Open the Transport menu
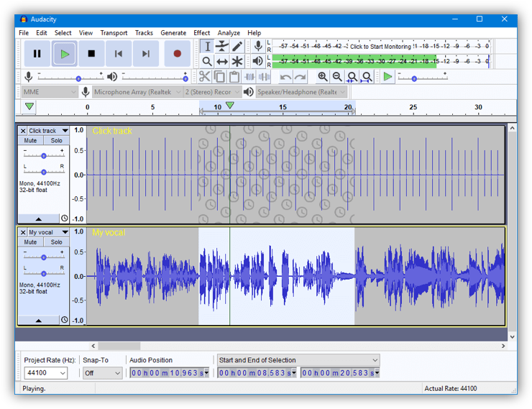Image resolution: width=532 pixels, height=409 pixels. coord(114,33)
